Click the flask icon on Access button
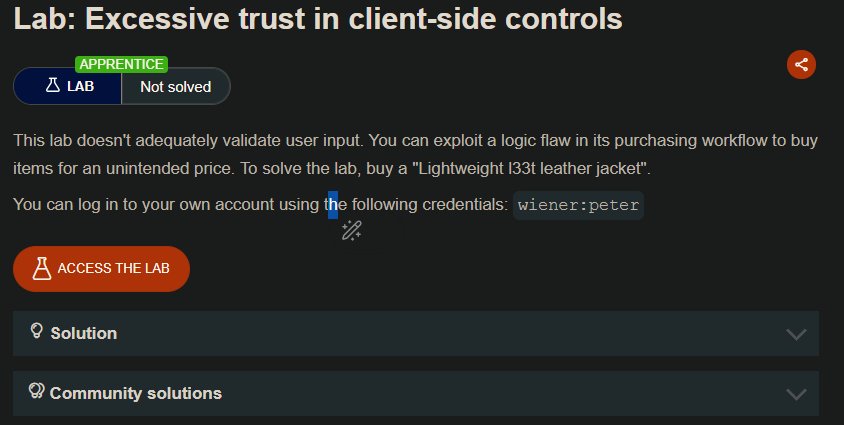Viewport: 844px width, 425px height. 41,268
